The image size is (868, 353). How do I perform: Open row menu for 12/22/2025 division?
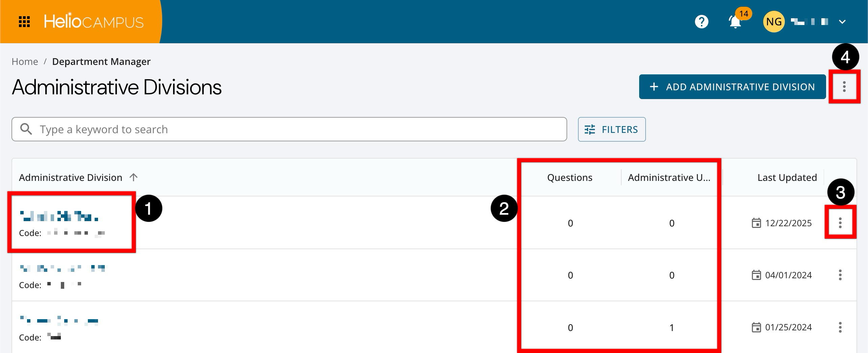tap(840, 223)
